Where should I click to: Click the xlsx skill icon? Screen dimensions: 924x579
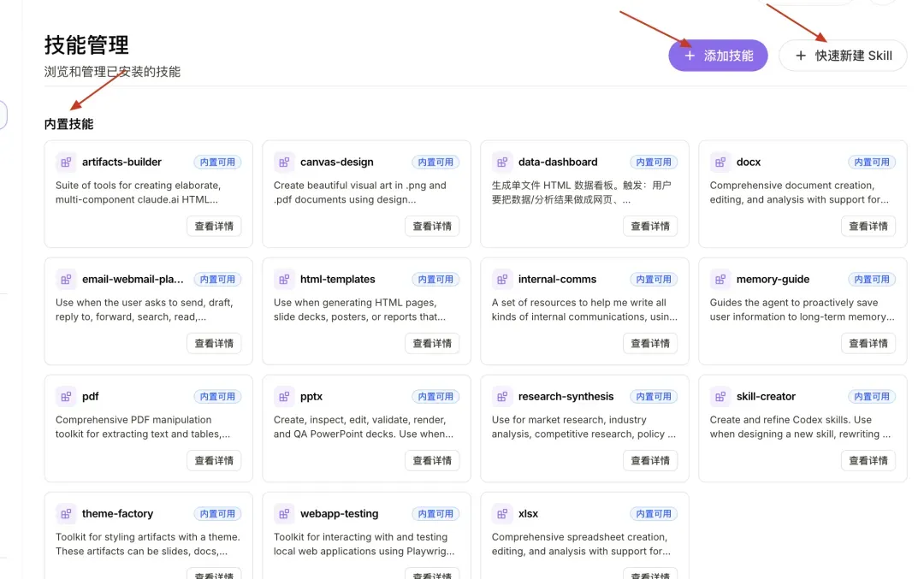(x=501, y=514)
